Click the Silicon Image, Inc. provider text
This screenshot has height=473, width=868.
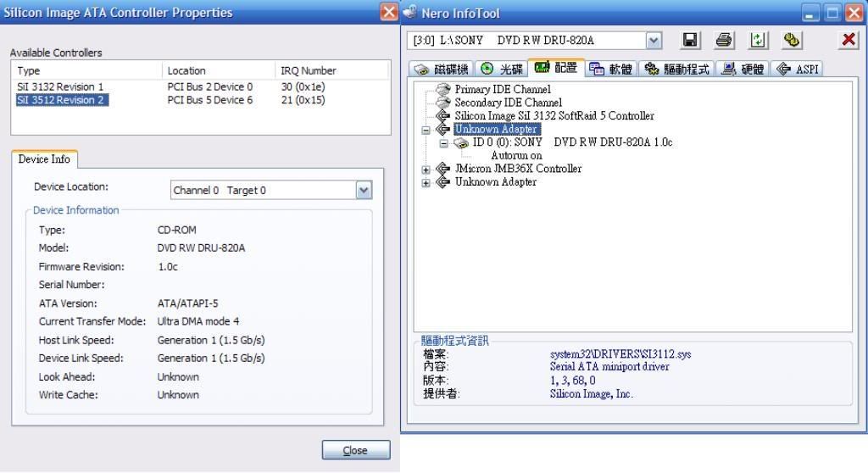pyautogui.click(x=591, y=394)
